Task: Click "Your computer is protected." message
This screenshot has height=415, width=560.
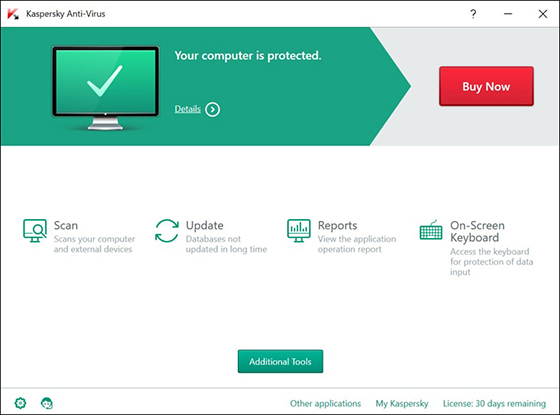Action: 248,56
